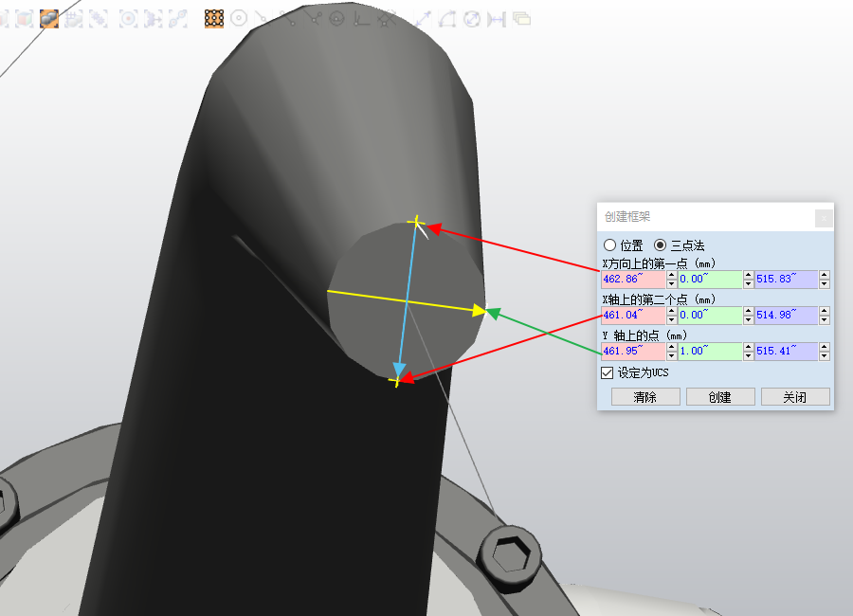Click Y-axis point X field 461.95
Viewport: 853px width, 616px height.
(x=633, y=351)
